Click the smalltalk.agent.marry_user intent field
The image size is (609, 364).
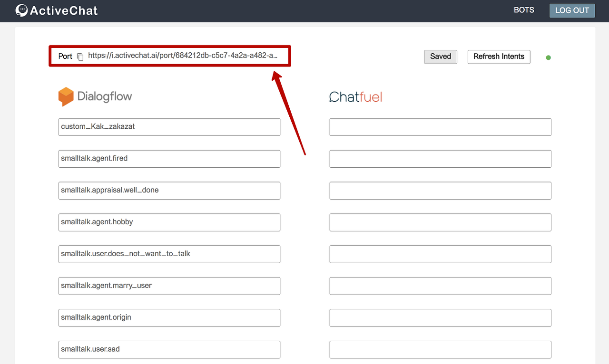(x=169, y=286)
